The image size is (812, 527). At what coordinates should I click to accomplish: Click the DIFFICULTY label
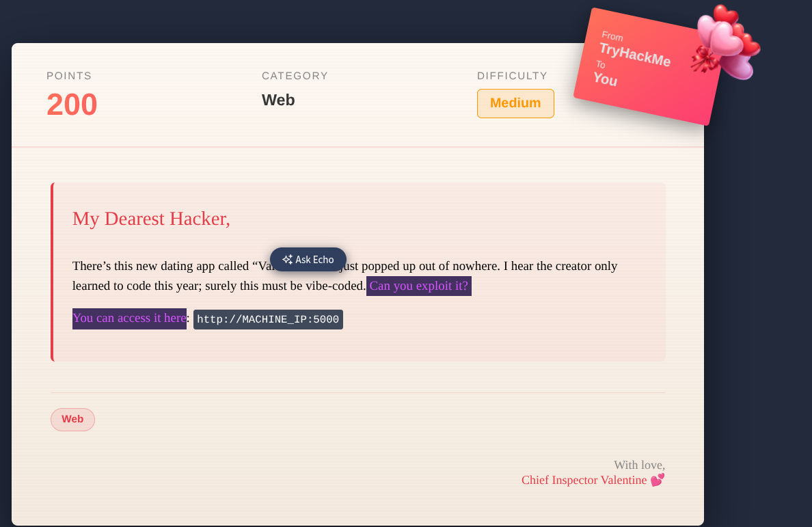click(x=512, y=76)
